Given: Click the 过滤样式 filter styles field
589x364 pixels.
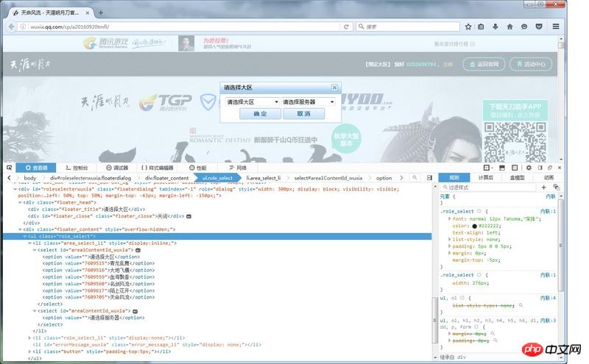Looking at the screenshot, I should pos(488,187).
